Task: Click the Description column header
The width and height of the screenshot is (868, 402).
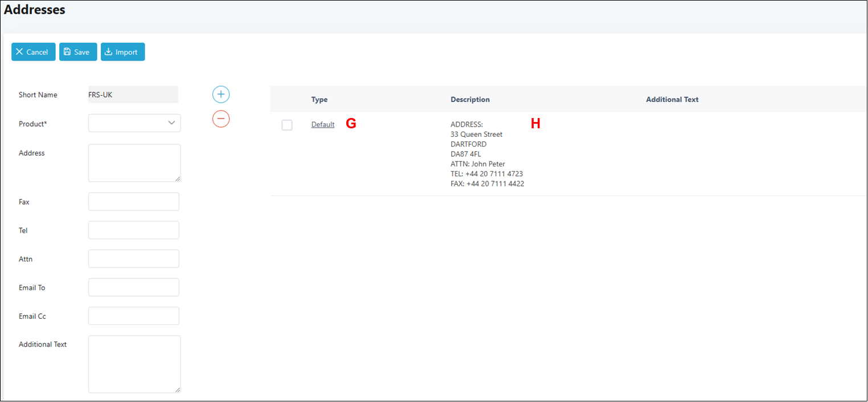Action: click(470, 99)
